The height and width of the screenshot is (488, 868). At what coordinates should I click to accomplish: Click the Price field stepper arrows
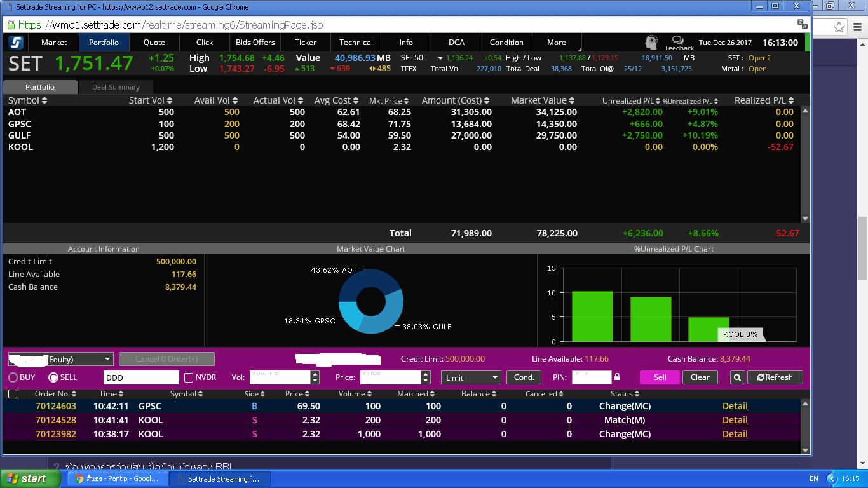[x=426, y=377]
